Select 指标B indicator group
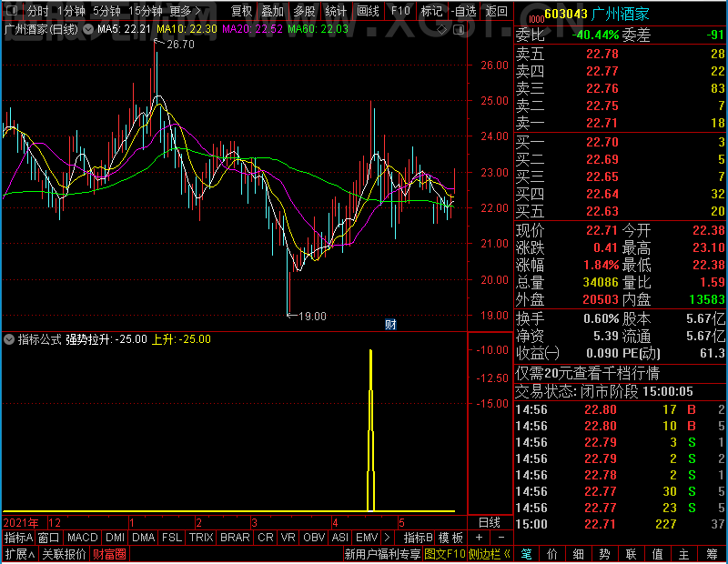This screenshot has width=728, height=564. pos(419,538)
